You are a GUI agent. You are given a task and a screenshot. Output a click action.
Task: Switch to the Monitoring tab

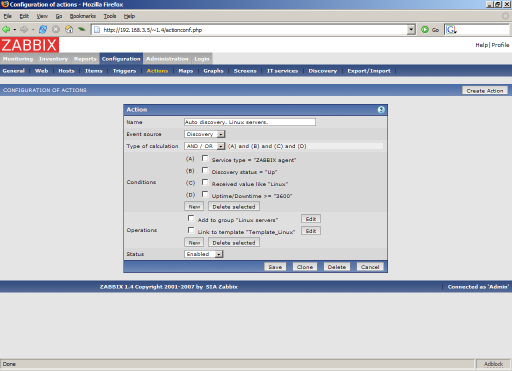click(x=18, y=59)
